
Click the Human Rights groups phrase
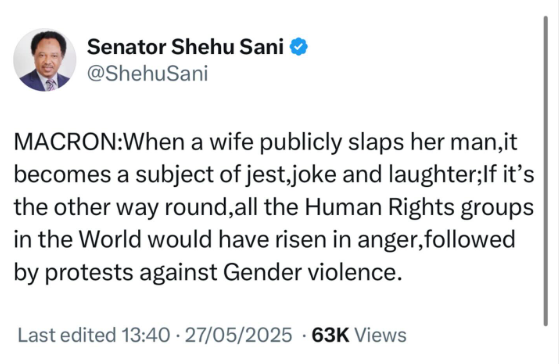click(x=419, y=208)
